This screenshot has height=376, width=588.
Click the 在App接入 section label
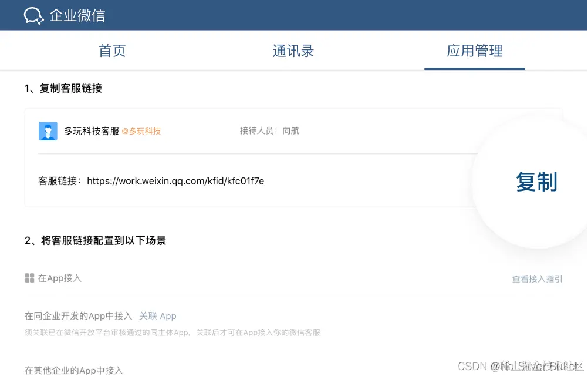point(60,278)
